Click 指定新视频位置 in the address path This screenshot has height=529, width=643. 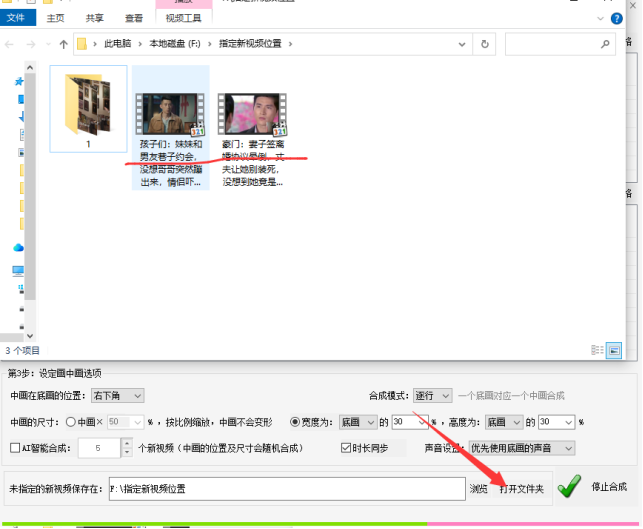coord(250,43)
